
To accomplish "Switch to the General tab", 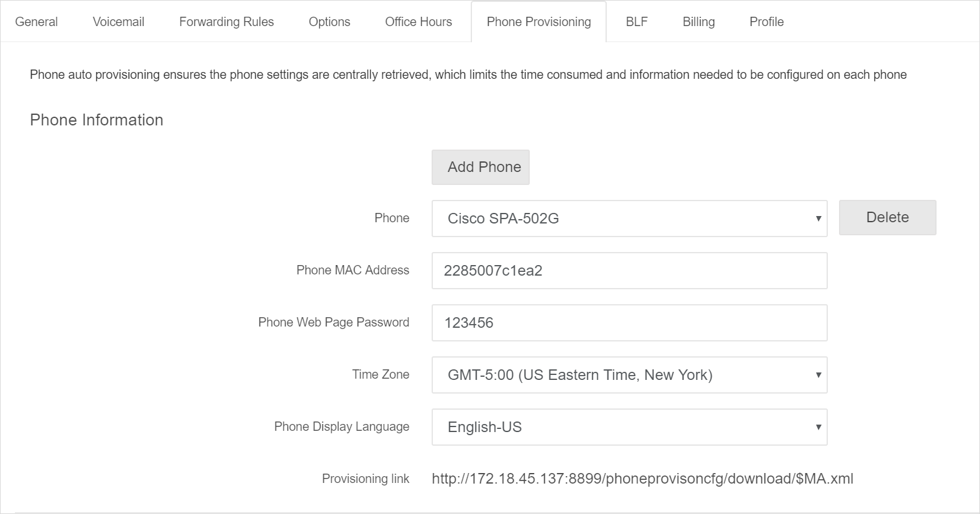I will [37, 22].
